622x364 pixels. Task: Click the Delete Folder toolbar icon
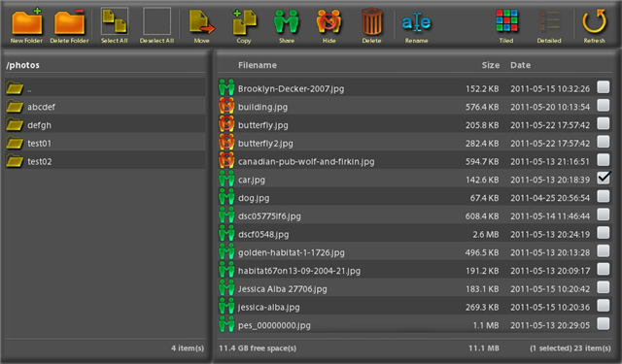[x=69, y=22]
